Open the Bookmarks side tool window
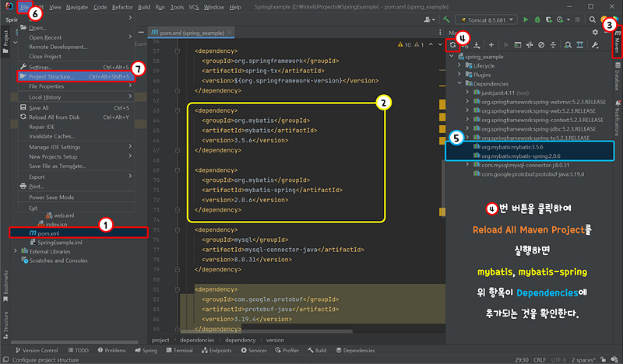 pos(5,285)
